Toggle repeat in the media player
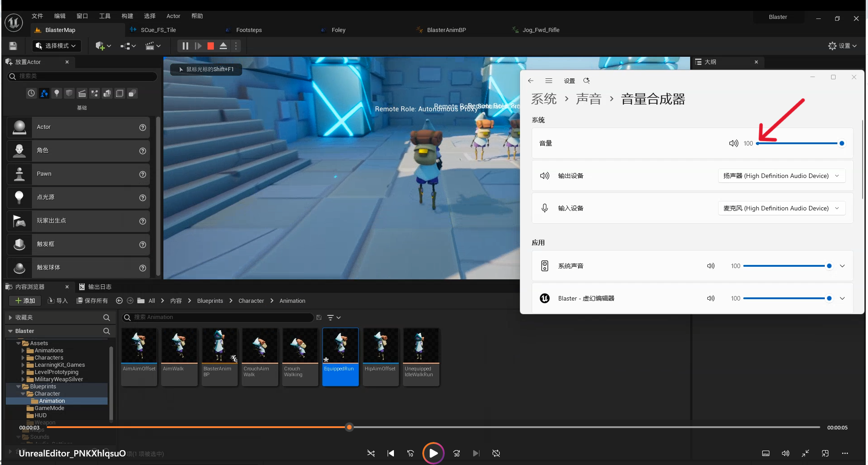This screenshot has width=868, height=465. (496, 453)
